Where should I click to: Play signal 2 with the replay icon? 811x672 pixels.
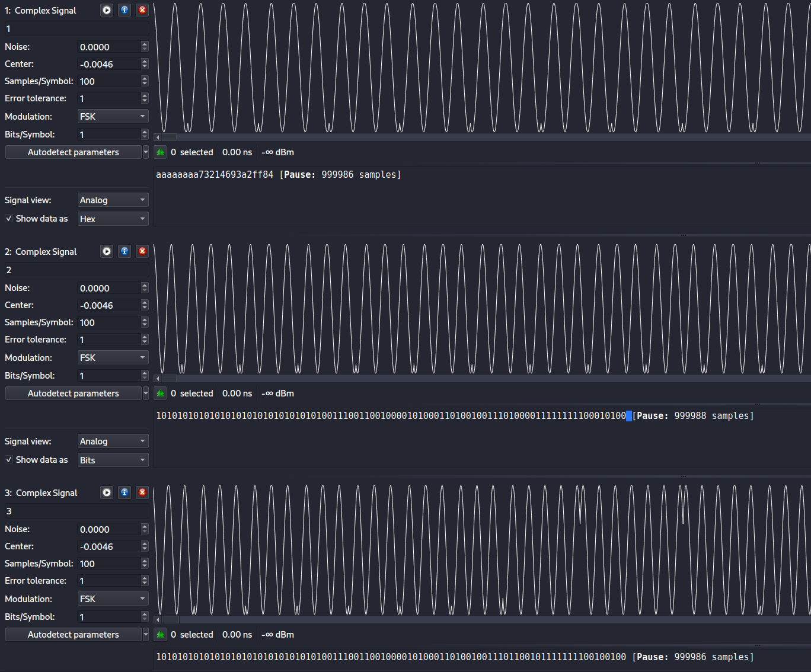tap(107, 251)
